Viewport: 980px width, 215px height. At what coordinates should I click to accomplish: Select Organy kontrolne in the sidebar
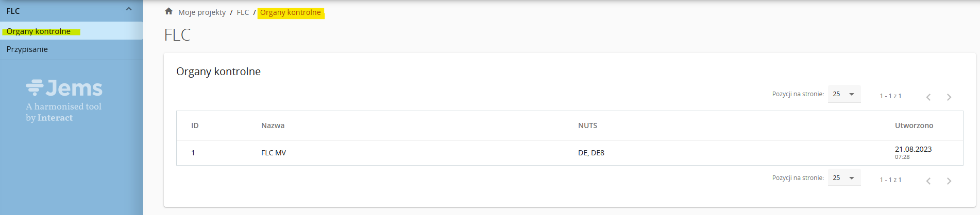tap(39, 31)
